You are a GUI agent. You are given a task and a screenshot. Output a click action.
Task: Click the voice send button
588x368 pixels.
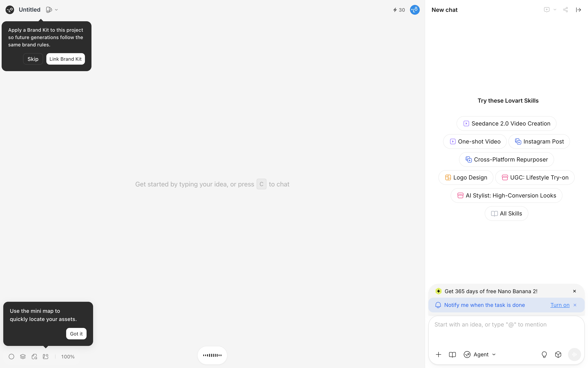tap(574, 354)
